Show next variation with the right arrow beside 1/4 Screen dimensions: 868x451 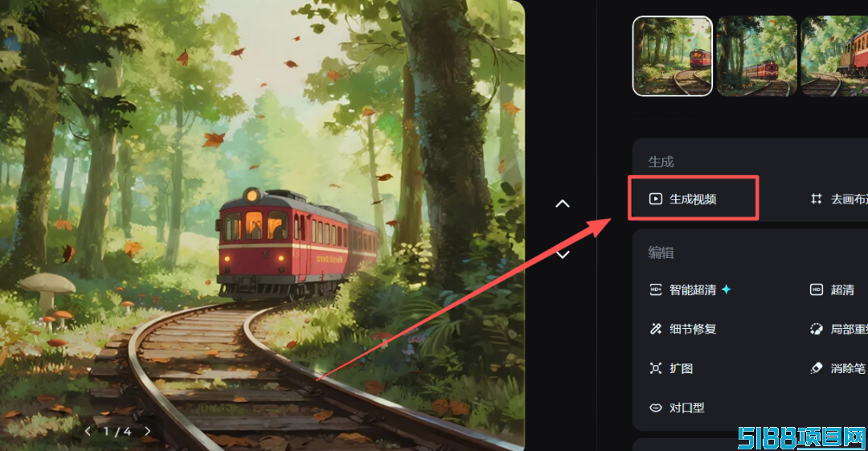pos(147,431)
